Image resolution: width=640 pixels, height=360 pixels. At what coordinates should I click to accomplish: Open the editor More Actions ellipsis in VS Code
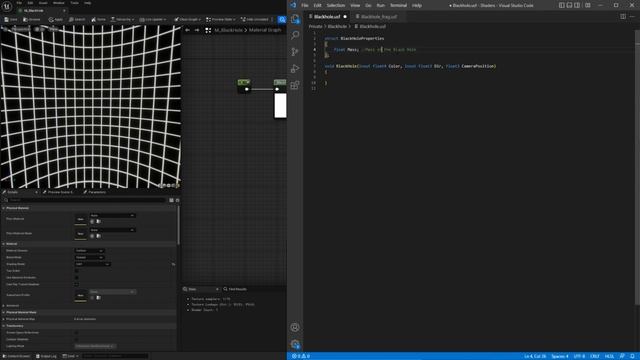point(632,17)
